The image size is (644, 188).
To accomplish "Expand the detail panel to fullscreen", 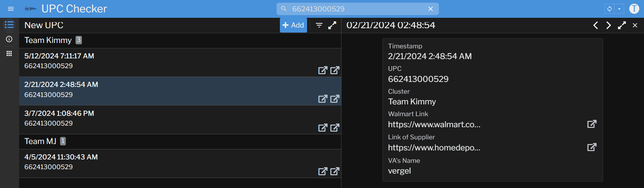I will (x=622, y=25).
